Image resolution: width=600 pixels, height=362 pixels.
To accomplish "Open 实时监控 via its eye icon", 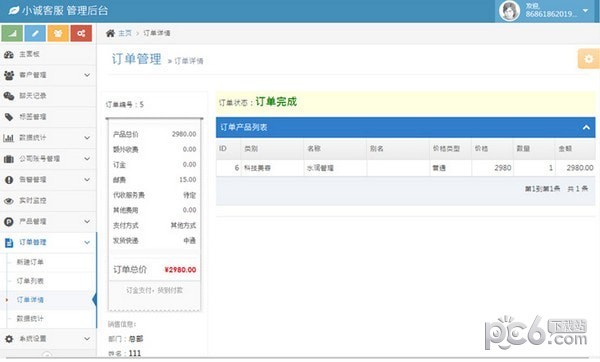I will [9, 201].
